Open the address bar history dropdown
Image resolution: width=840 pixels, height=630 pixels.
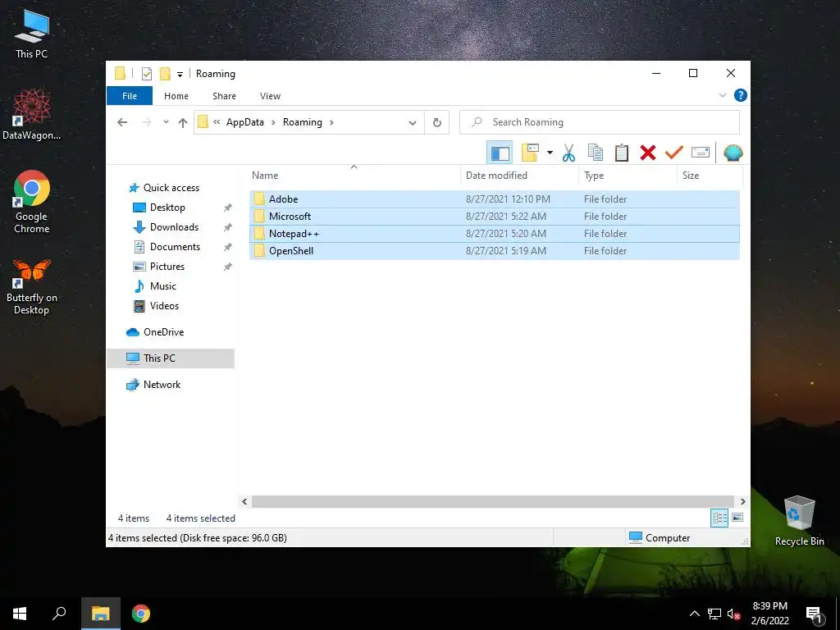[412, 123]
